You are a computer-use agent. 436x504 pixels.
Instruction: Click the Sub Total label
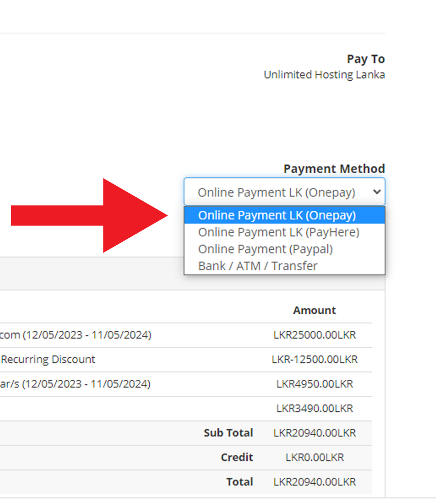point(228,433)
